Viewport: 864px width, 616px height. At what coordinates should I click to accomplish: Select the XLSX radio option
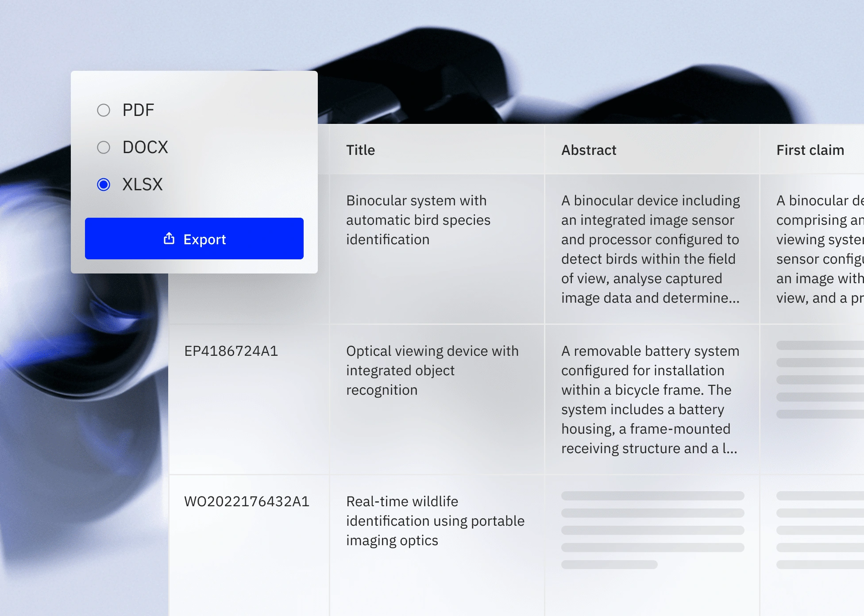click(103, 185)
